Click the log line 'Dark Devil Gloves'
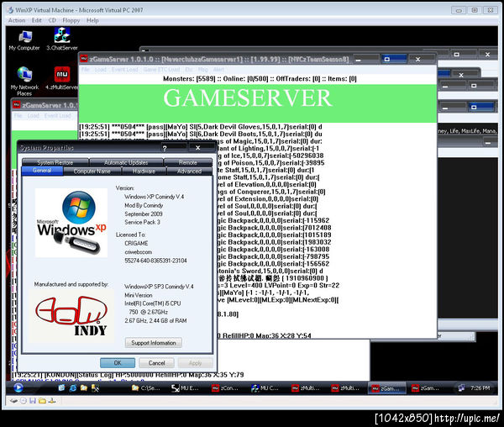504x427 pixels. click(201, 127)
